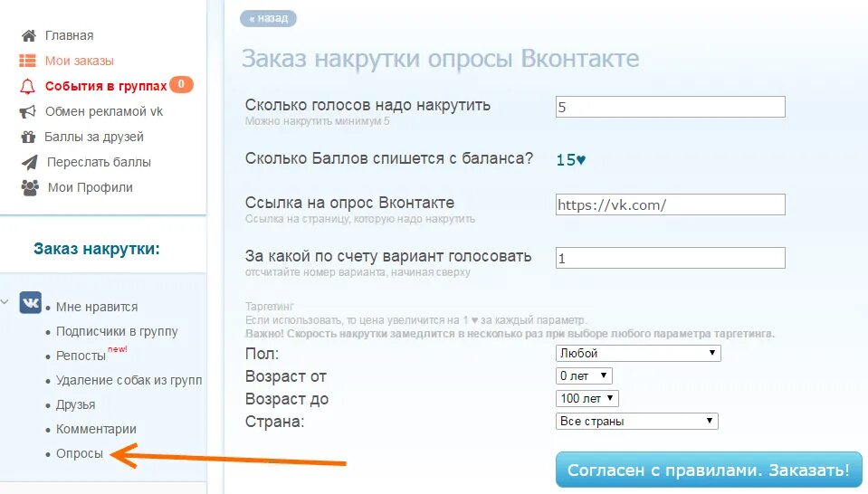Open Баллы за друзей page
This screenshot has width=868, height=494.
tap(94, 137)
